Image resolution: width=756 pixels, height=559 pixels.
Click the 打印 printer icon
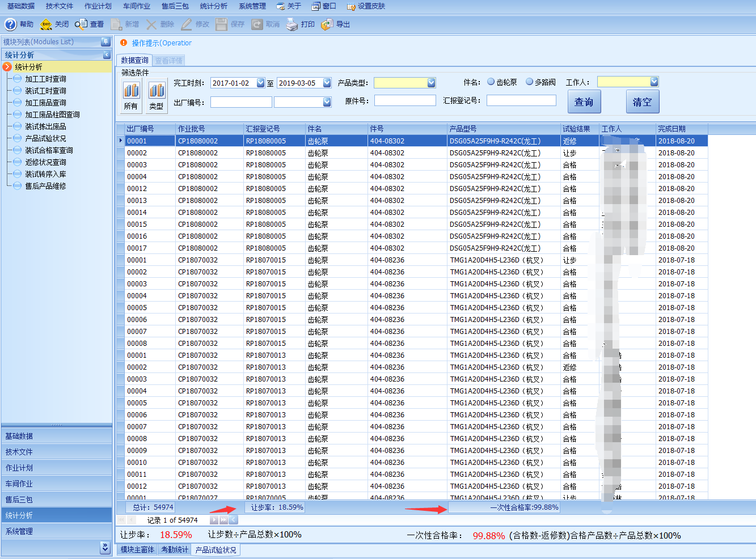[x=292, y=24]
